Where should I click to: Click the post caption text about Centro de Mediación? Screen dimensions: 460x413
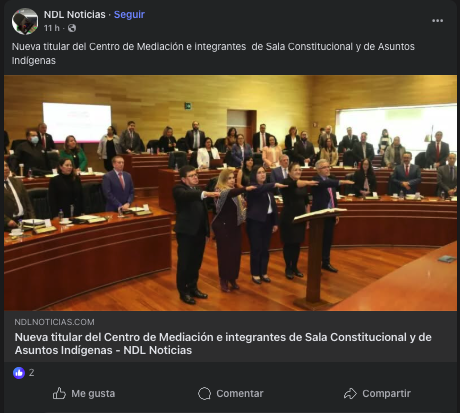pos(213,53)
